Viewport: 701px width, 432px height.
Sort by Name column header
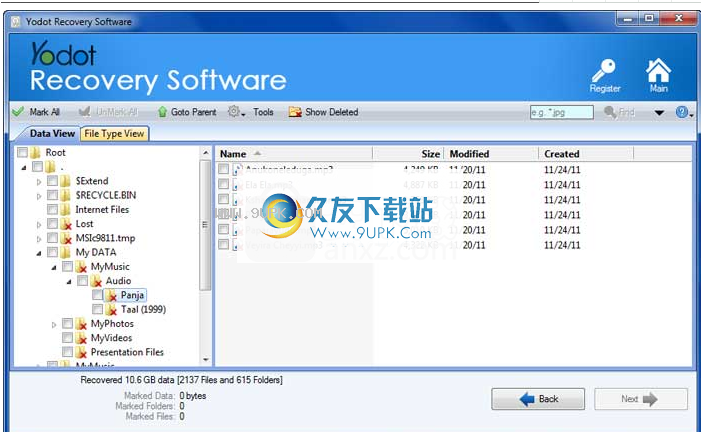coord(295,154)
